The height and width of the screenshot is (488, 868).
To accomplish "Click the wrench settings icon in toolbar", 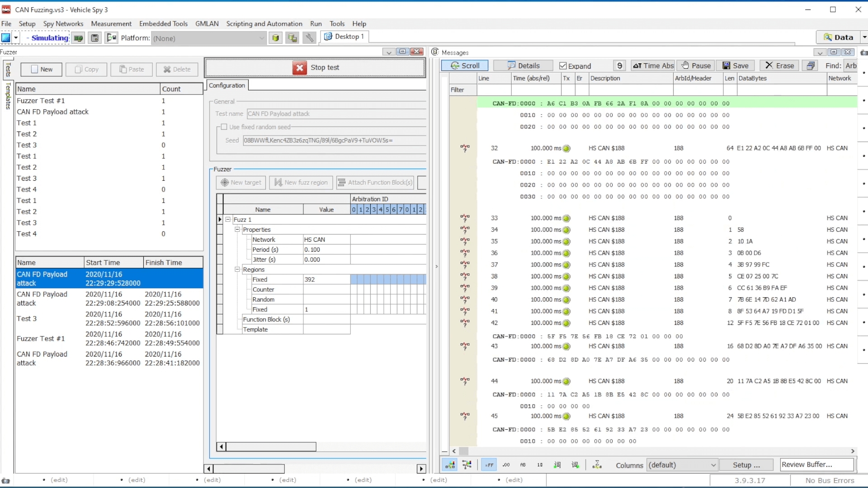I will click(309, 38).
